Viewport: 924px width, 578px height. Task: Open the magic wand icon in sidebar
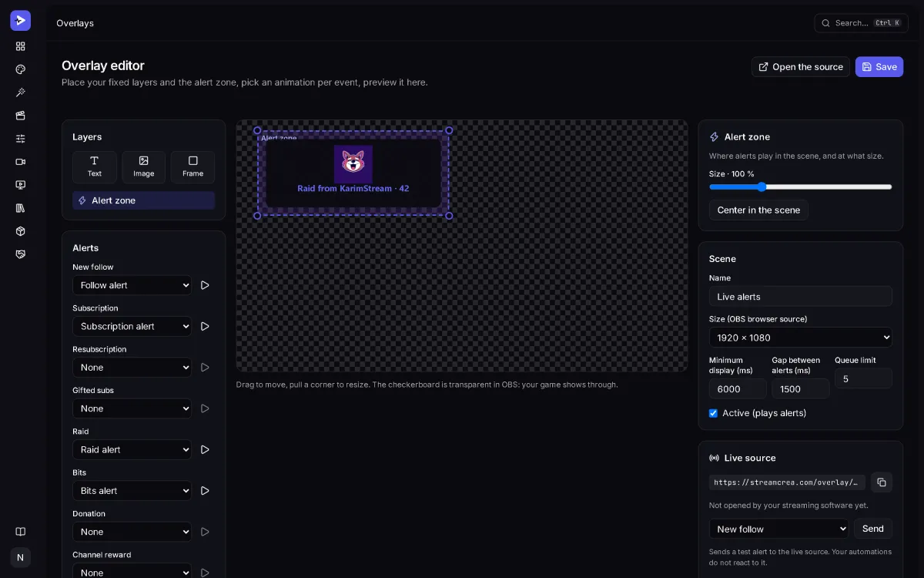pyautogui.click(x=21, y=92)
